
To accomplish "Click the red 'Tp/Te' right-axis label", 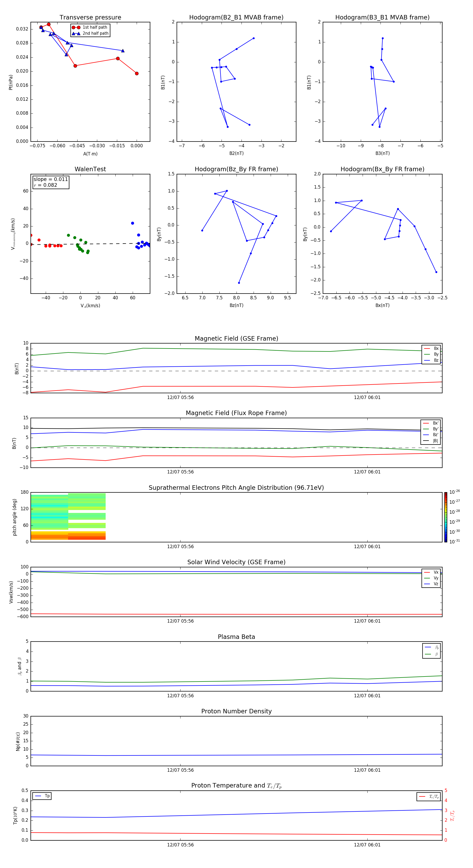I will [453, 815].
